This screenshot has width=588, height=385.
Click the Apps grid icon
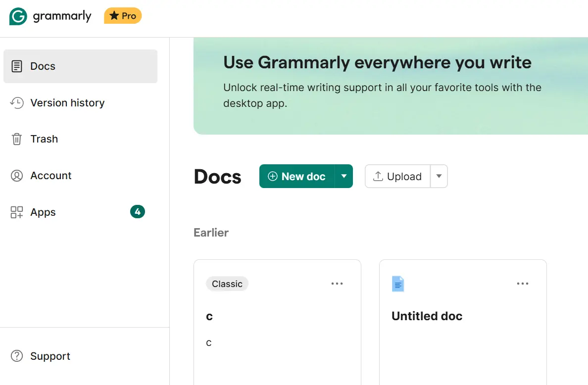tap(17, 212)
